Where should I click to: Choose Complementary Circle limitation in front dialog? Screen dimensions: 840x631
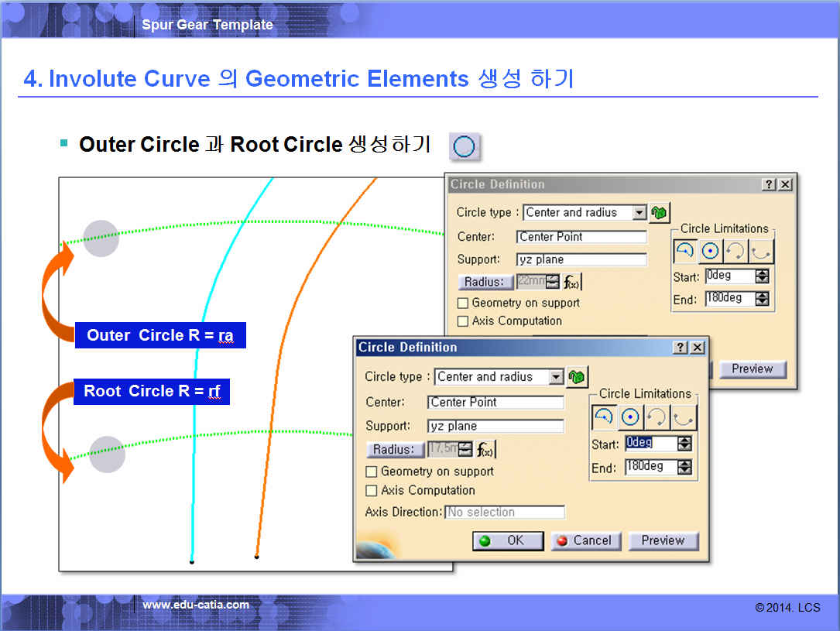pos(683,417)
